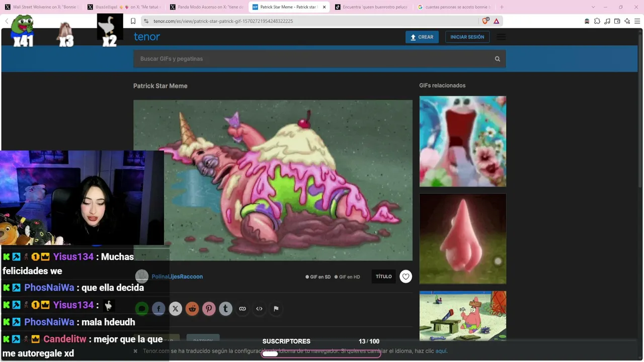Switch to the TikTok Encuentra tab
Image resolution: width=644 pixels, height=362 pixels.
[x=371, y=7]
